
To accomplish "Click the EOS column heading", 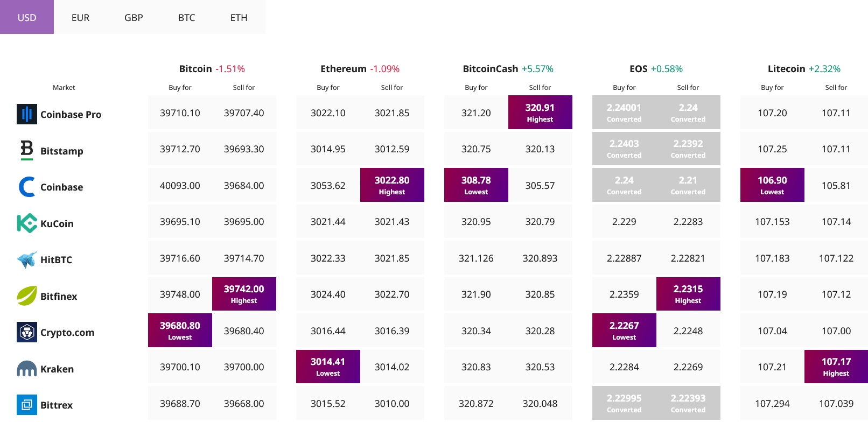I will point(639,69).
